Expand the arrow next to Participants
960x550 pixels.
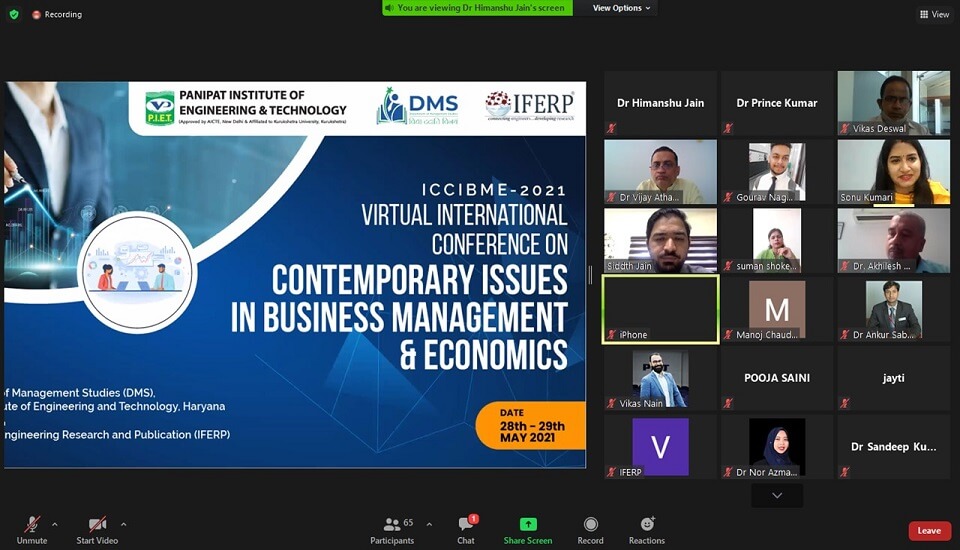[429, 524]
